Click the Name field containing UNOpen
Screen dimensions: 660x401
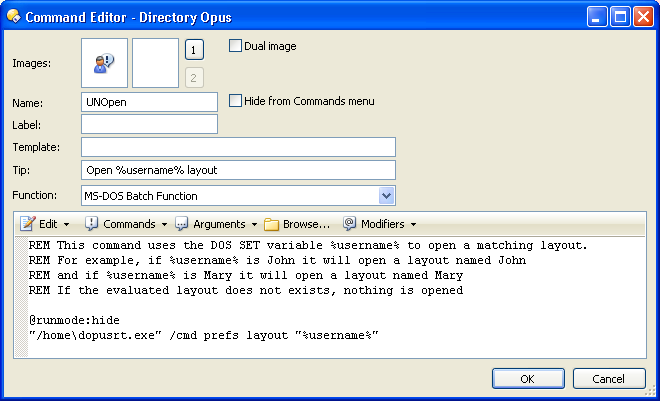[149, 102]
